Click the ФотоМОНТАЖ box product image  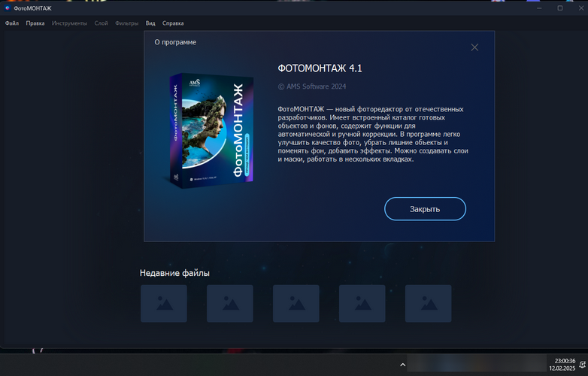click(x=211, y=130)
